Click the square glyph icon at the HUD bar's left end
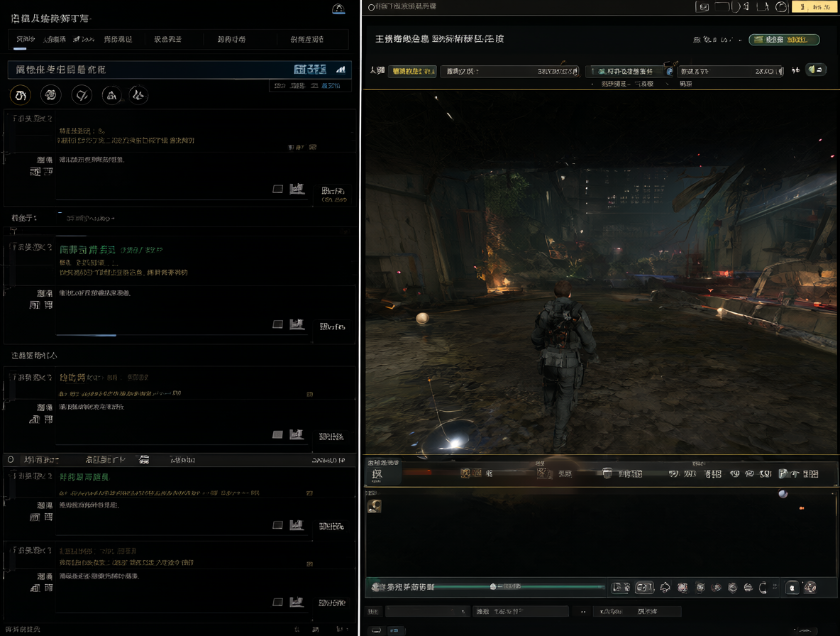Image resolution: width=840 pixels, height=636 pixels. click(377, 474)
